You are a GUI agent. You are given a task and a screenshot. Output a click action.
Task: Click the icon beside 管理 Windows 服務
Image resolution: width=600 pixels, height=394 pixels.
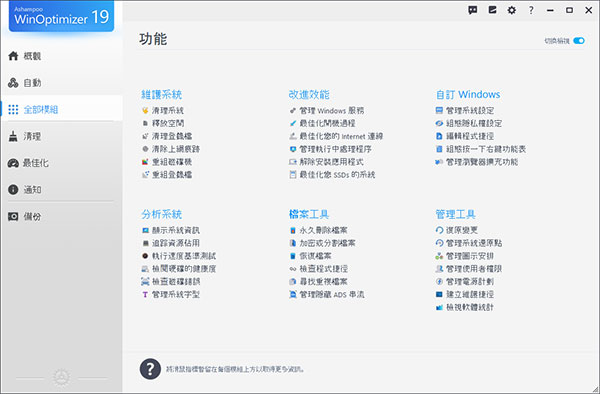click(x=293, y=111)
